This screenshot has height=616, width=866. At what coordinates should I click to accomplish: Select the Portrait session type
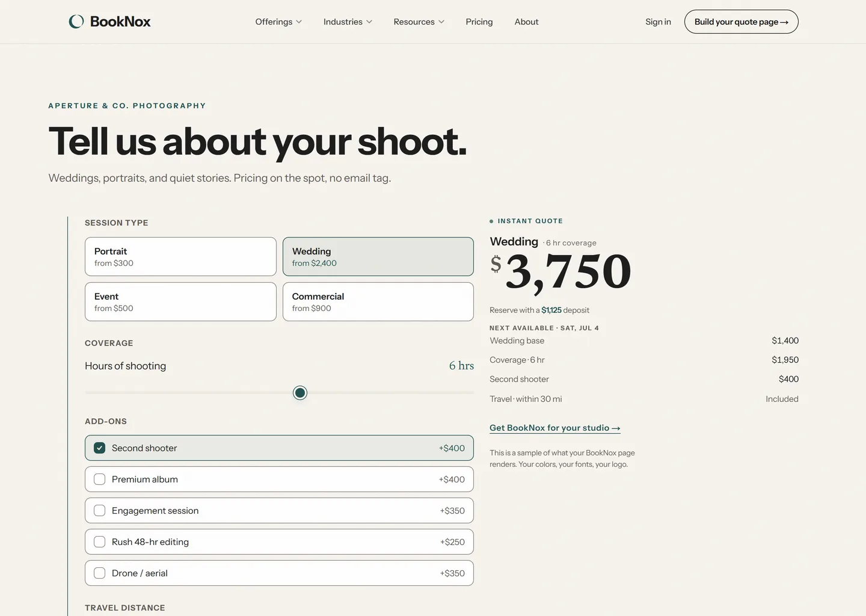[180, 257]
